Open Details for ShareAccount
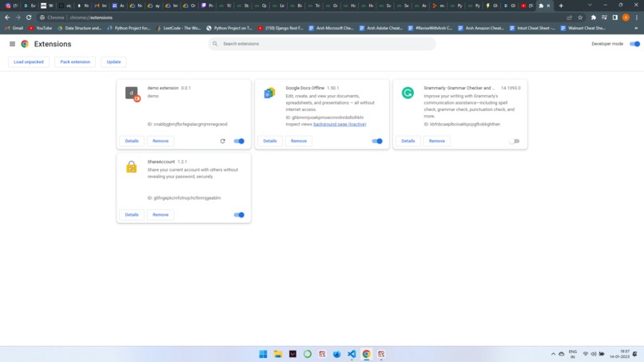Screen dimensions: 644x362 (132, 215)
